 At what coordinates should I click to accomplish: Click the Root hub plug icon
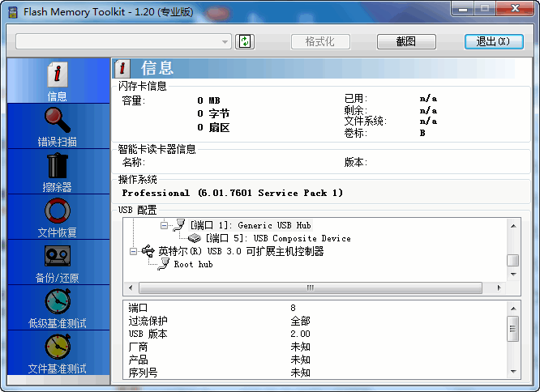coord(164,264)
